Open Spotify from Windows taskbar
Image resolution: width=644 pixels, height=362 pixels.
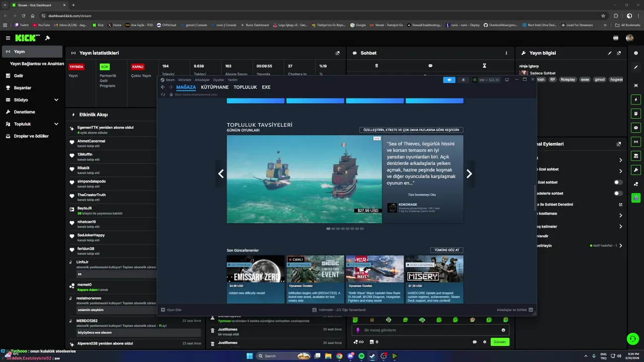coord(361,356)
